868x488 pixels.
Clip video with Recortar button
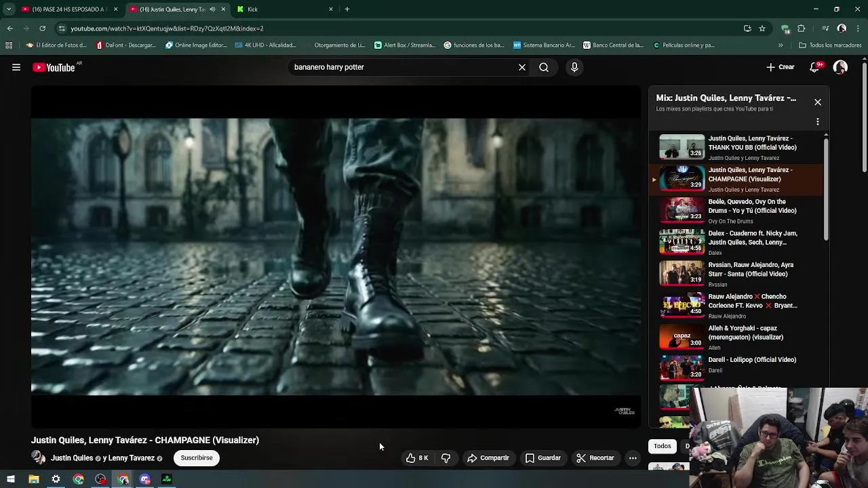(595, 458)
